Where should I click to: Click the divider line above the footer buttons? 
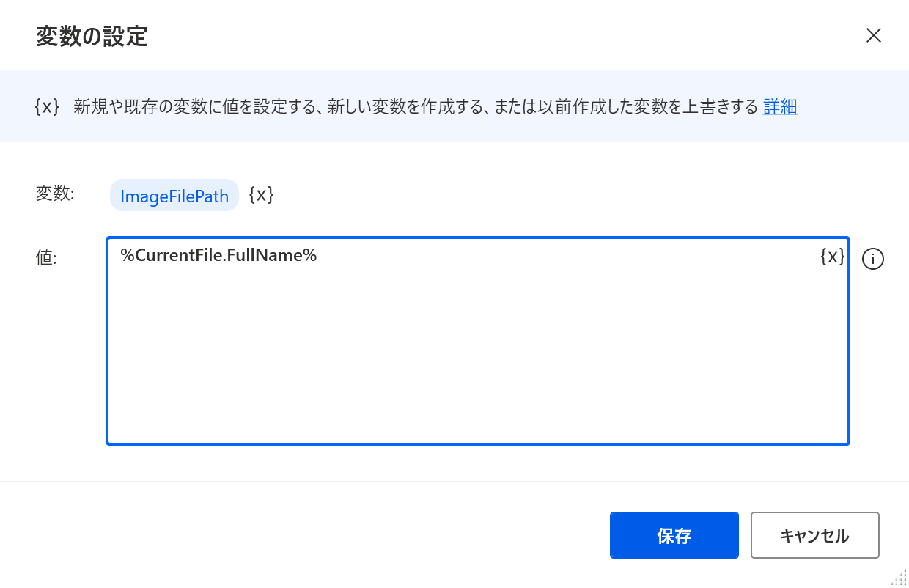click(454, 482)
